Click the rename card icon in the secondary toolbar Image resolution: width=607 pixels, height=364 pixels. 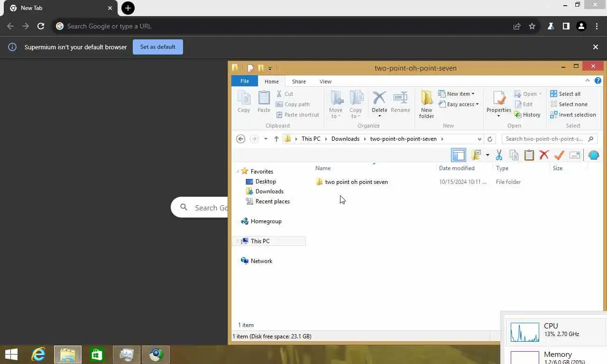tap(575, 155)
